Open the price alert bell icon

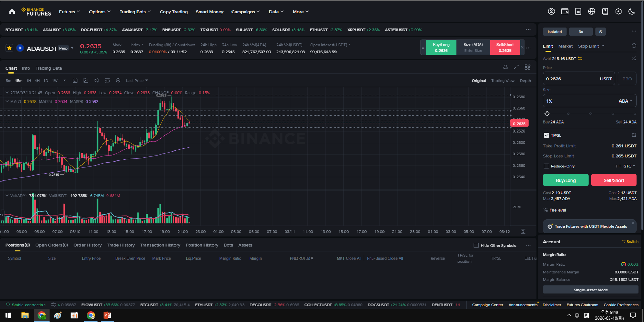505,67
